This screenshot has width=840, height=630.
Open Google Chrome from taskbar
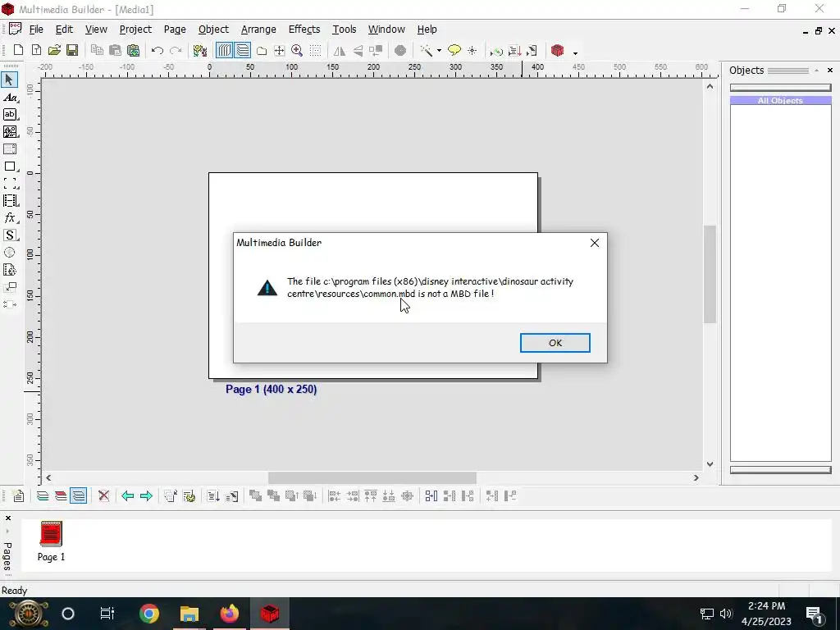tap(149, 614)
